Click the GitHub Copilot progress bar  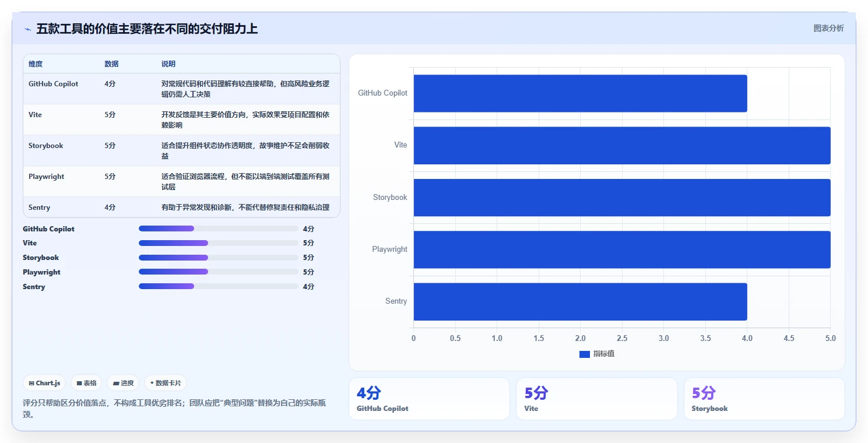pos(219,228)
